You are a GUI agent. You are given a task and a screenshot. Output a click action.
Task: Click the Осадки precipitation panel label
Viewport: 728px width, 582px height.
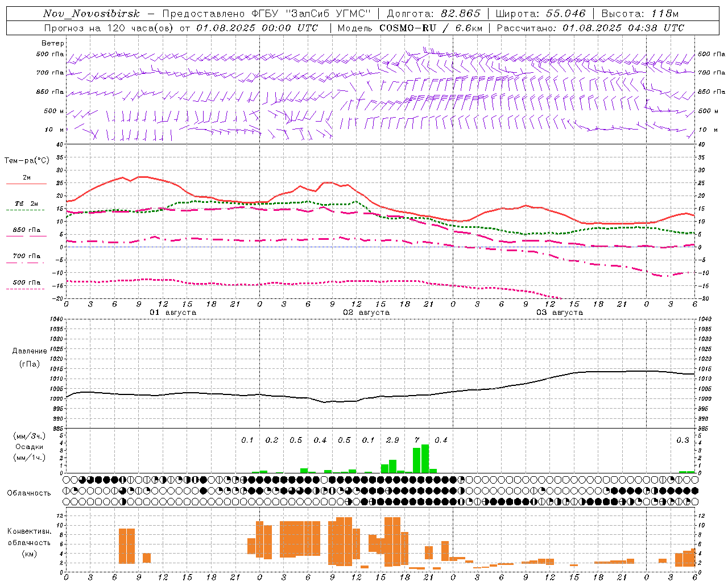[x=29, y=447]
